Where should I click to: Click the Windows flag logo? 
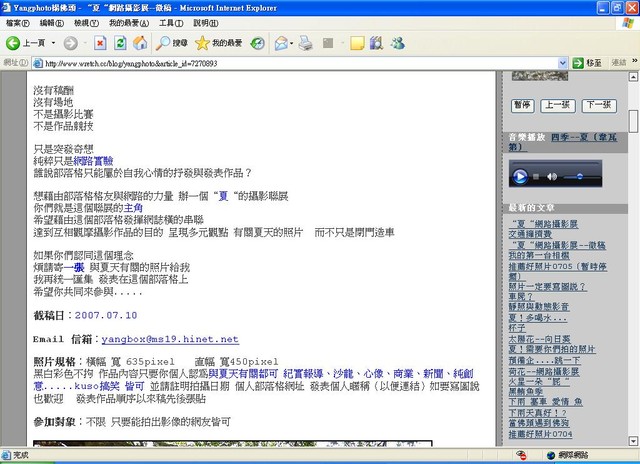[628, 23]
